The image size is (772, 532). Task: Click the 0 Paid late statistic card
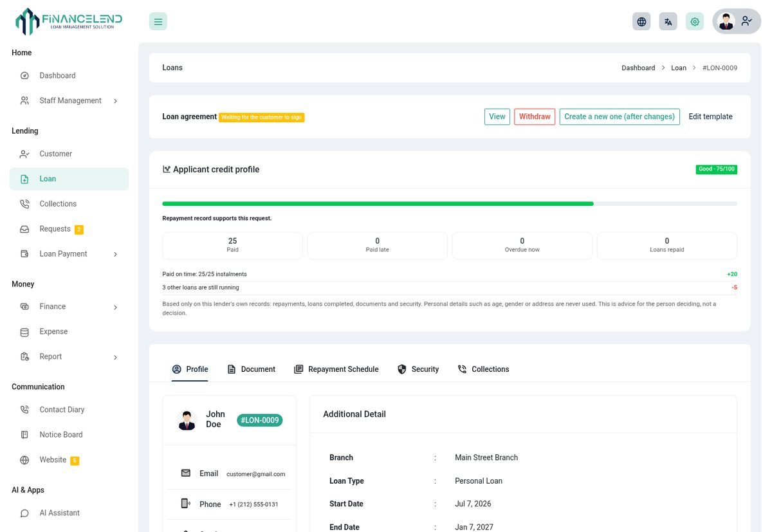click(x=377, y=246)
